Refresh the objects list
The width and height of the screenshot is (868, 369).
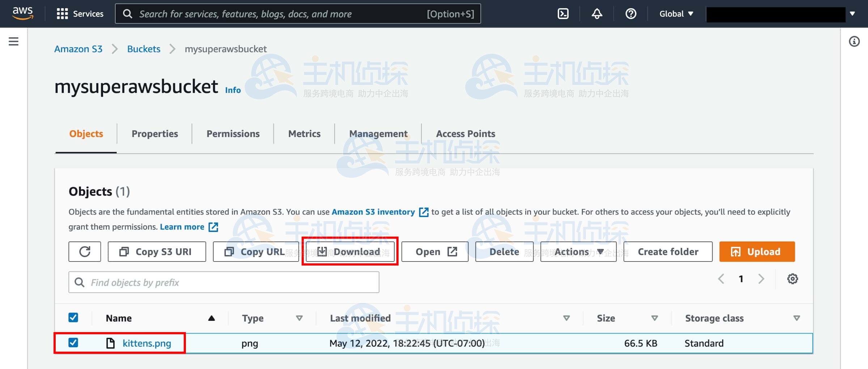tap(85, 251)
